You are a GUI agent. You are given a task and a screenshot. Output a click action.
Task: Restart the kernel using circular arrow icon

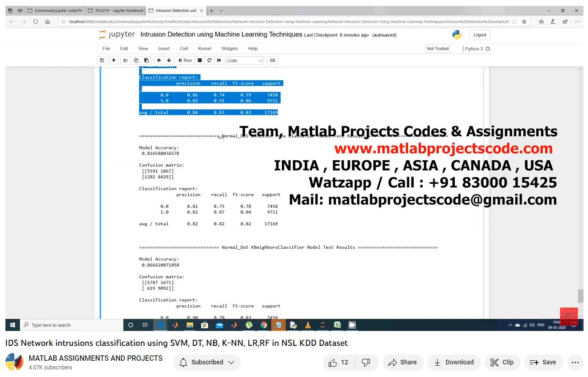209,61
